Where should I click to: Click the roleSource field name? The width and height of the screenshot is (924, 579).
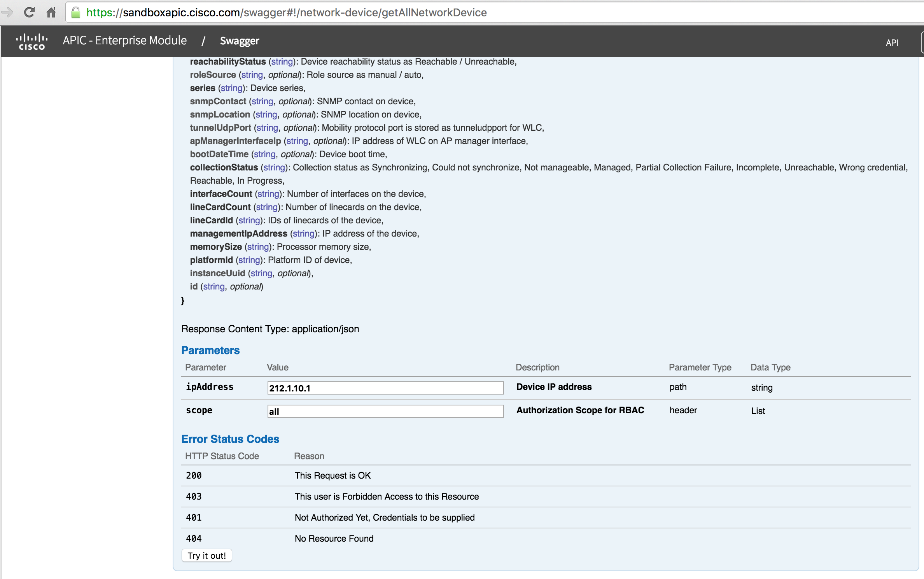point(213,75)
